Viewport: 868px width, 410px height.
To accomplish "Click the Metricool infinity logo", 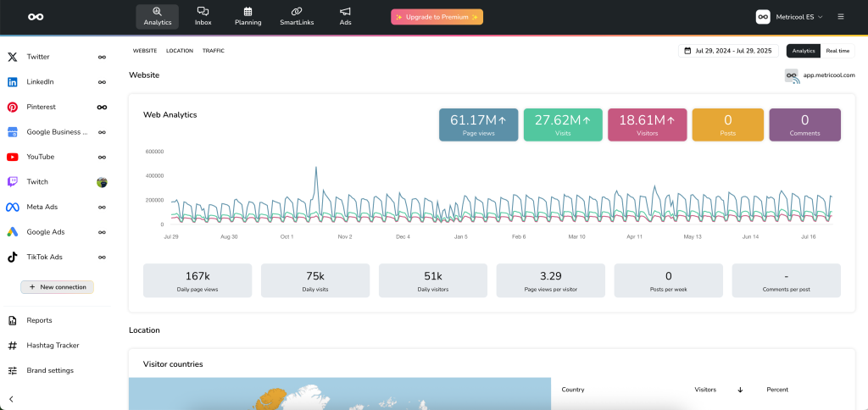I will pyautogui.click(x=36, y=17).
